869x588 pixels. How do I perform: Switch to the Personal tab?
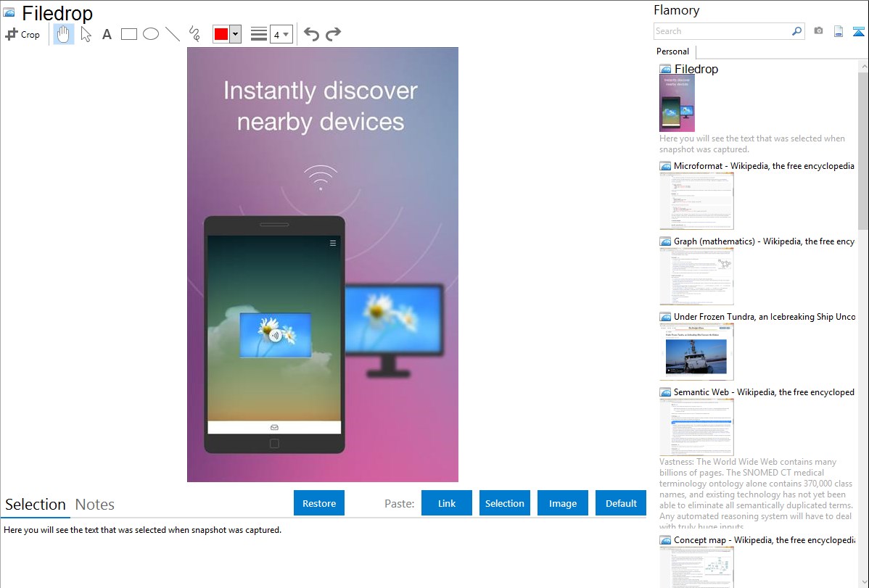(673, 51)
